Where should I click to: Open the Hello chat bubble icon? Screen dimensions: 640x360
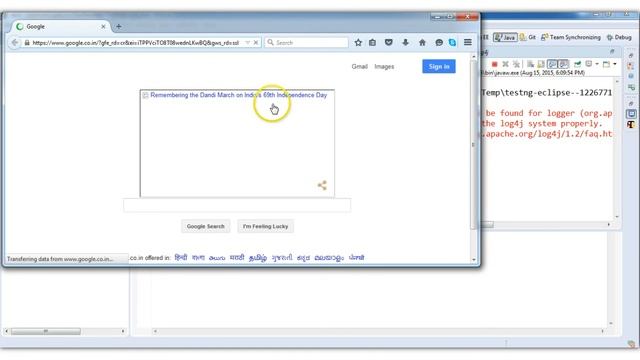coord(439,42)
